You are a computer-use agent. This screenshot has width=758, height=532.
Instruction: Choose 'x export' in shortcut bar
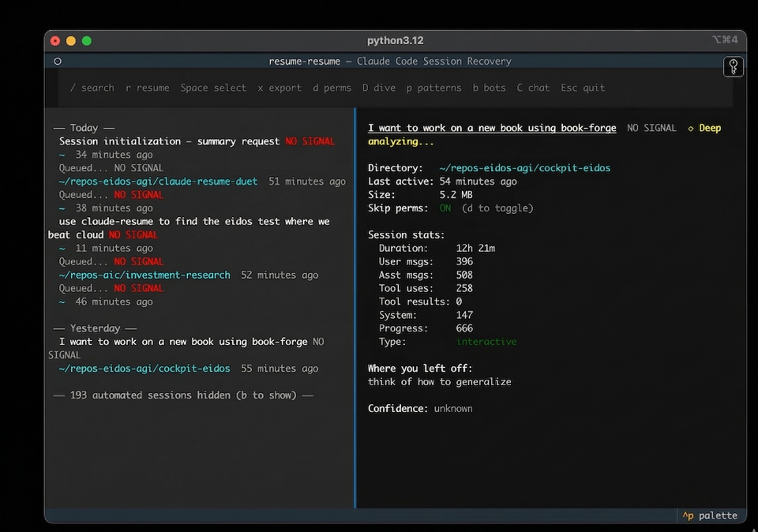(280, 88)
